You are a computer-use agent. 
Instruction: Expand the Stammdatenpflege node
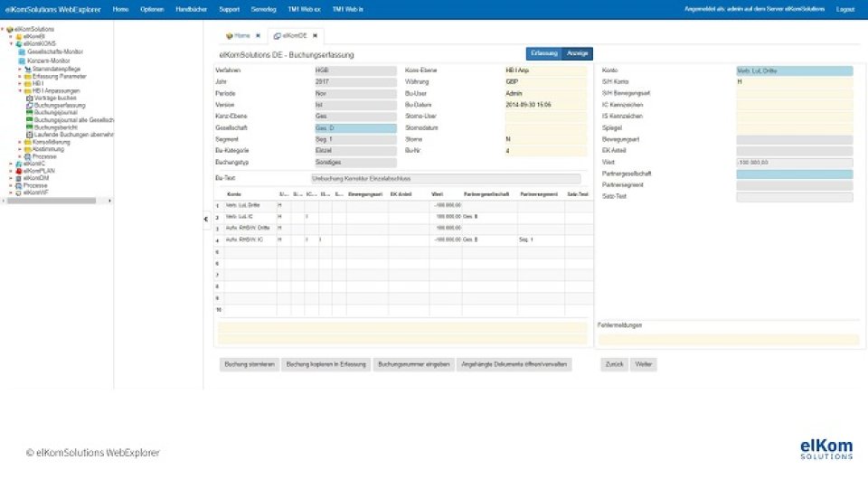[x=19, y=69]
